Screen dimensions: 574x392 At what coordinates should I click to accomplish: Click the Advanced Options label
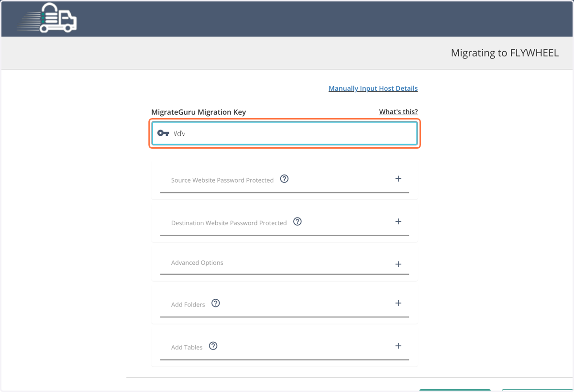click(x=197, y=263)
